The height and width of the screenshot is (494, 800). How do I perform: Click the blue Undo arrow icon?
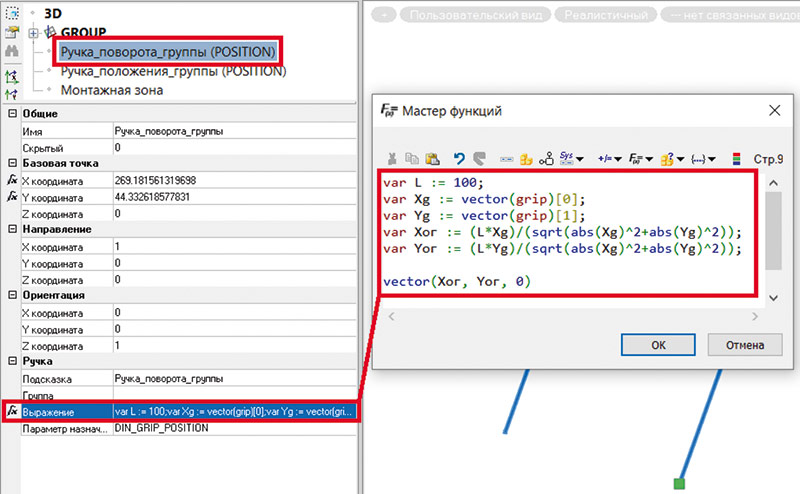(x=459, y=158)
